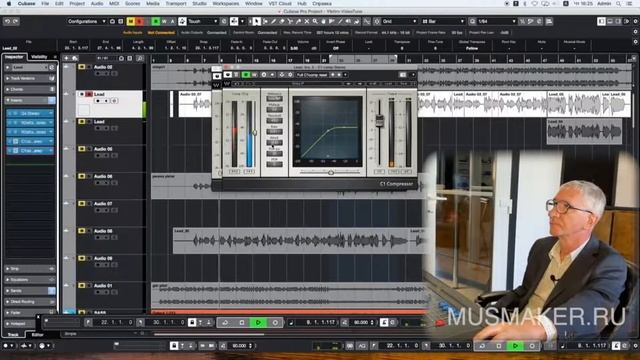Screen dimensions: 640x360
Task: Click Play in the transport bar over the tracks
Action: (x=258, y=322)
